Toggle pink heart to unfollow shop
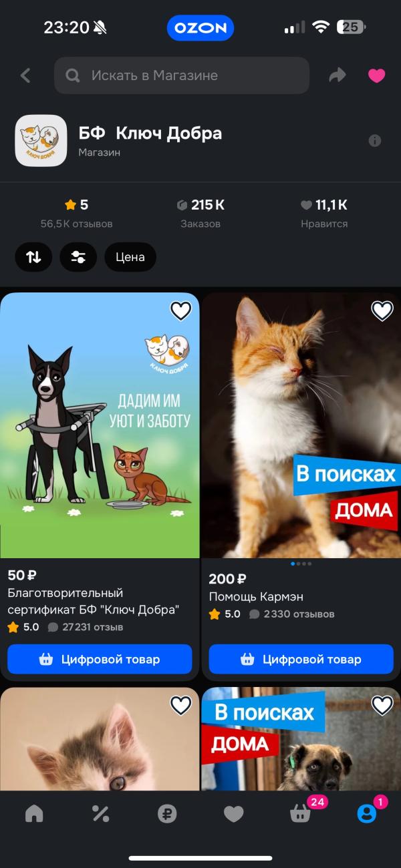The image size is (401, 868). 377,75
